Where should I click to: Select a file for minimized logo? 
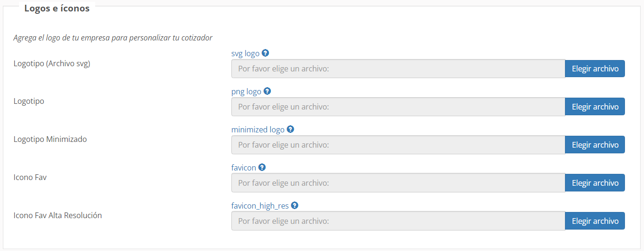pyautogui.click(x=595, y=145)
